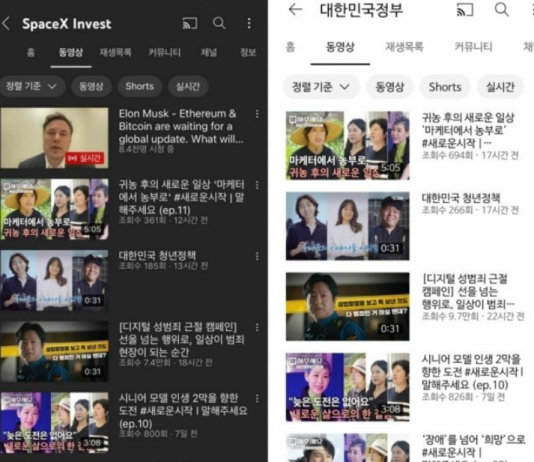Screen dimensions: 534x462
Task: Select the Shorts filter chip in dark panel
Action: [x=140, y=86]
